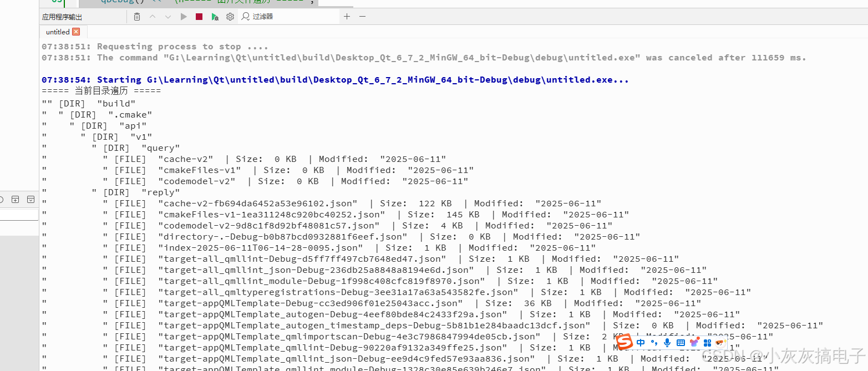The width and height of the screenshot is (868, 371).
Task: Open output pane settings with the gear icon
Action: pos(230,17)
